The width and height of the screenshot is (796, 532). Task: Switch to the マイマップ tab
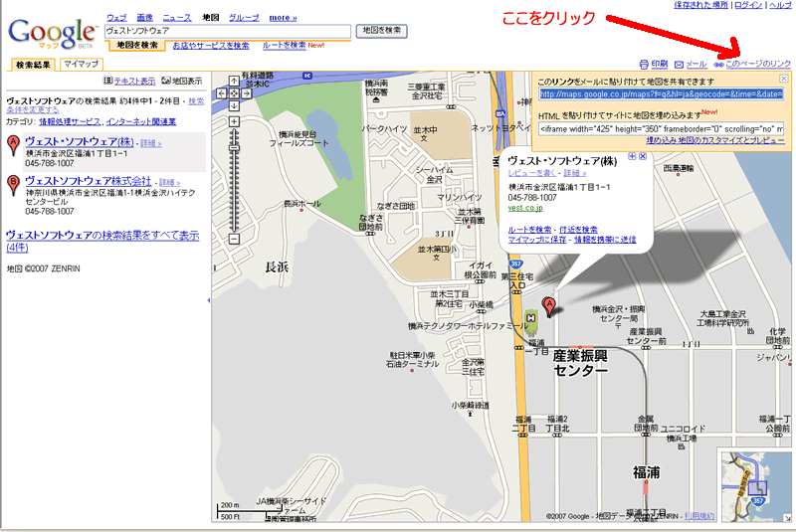pyautogui.click(x=82, y=65)
